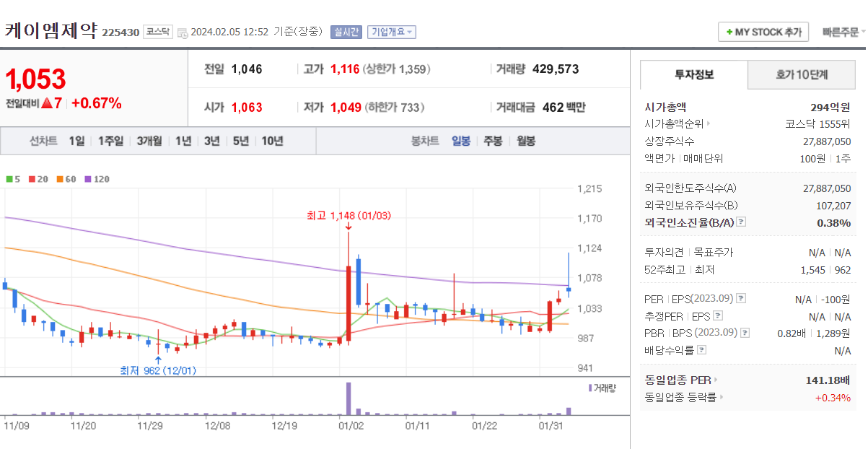Click the 고가 value 1,116
The height and width of the screenshot is (449, 868).
click(x=345, y=69)
